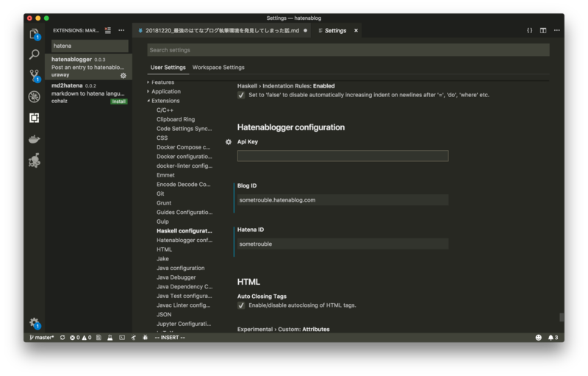Switch to the User Settings tab
The image size is (588, 376).
(x=168, y=68)
